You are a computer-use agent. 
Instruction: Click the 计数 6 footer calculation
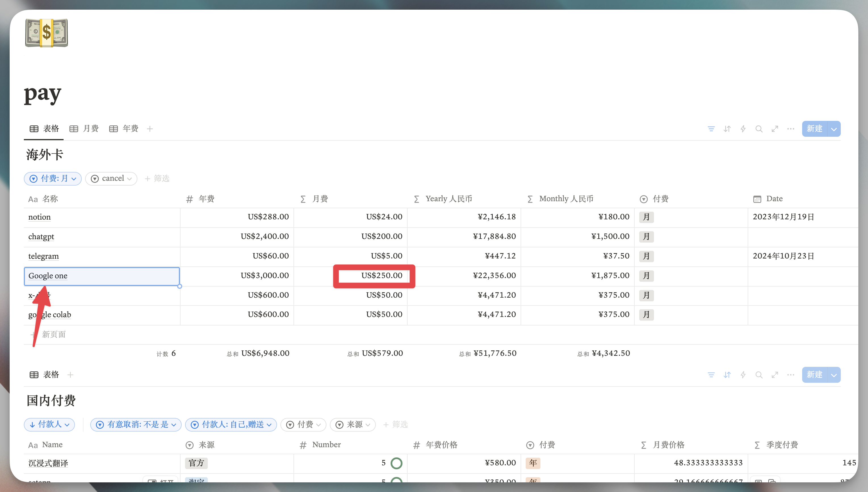pos(166,354)
